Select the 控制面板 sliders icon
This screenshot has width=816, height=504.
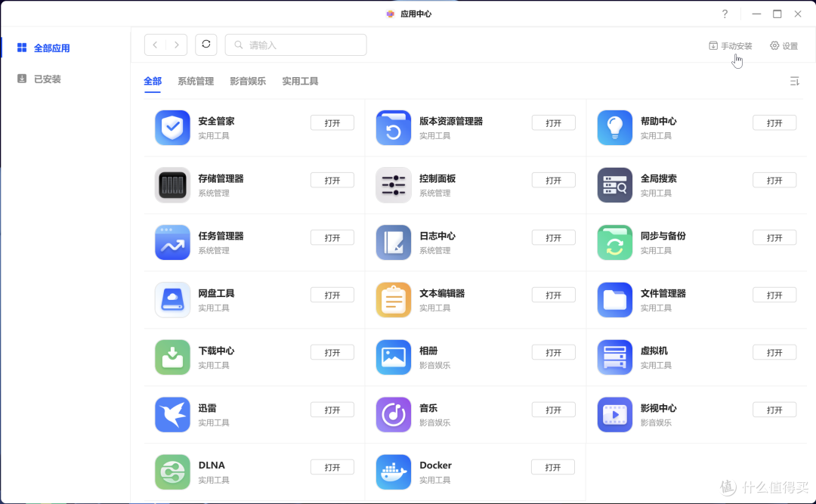point(394,185)
